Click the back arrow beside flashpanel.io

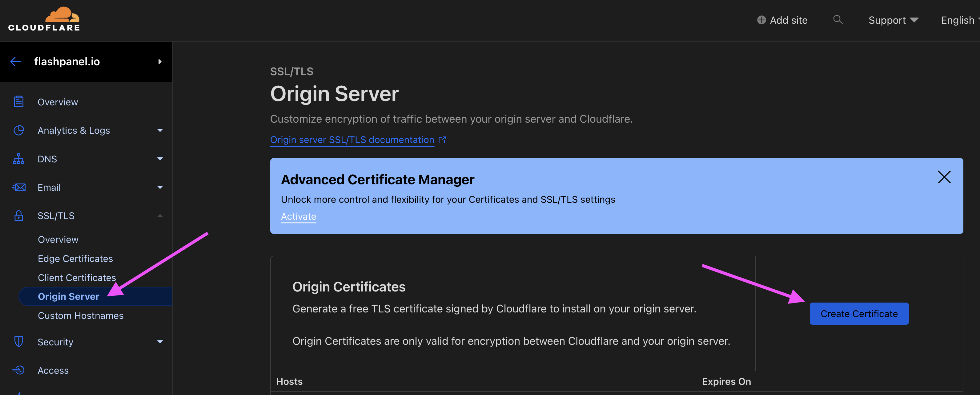(x=15, y=61)
